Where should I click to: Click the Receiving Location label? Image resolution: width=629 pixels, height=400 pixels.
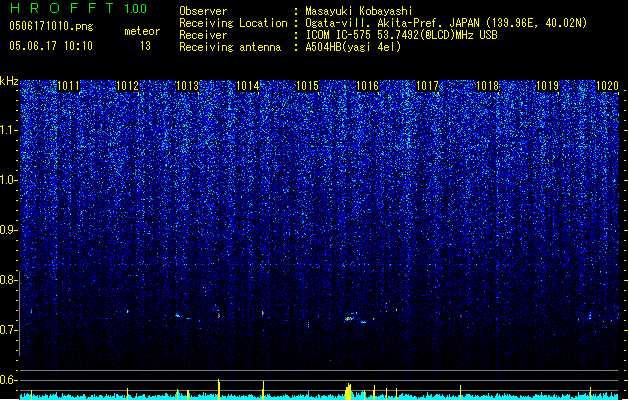(x=233, y=23)
